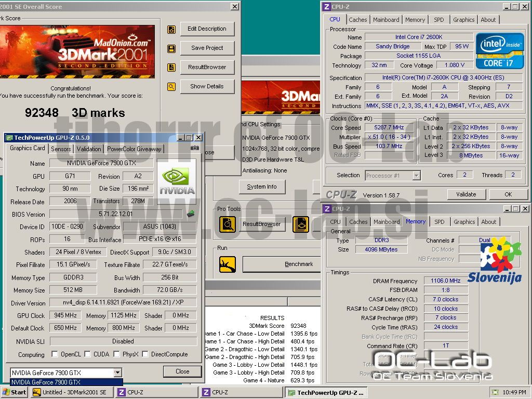This screenshot has width=532, height=399.
Task: Open the Graphics tab in lower CPU-Z window
Action: coord(464,222)
